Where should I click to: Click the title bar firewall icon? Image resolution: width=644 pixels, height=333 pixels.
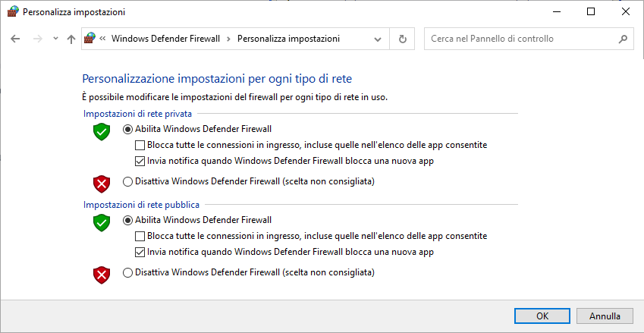(13, 12)
